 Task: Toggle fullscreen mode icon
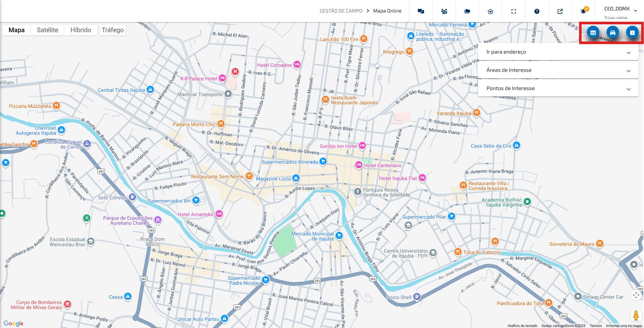pos(514,11)
